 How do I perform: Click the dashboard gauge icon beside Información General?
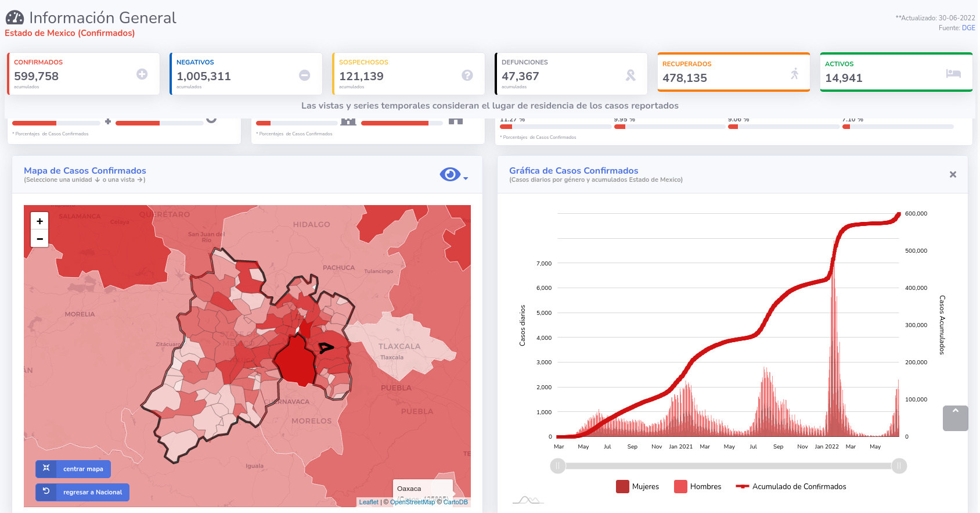tap(15, 18)
